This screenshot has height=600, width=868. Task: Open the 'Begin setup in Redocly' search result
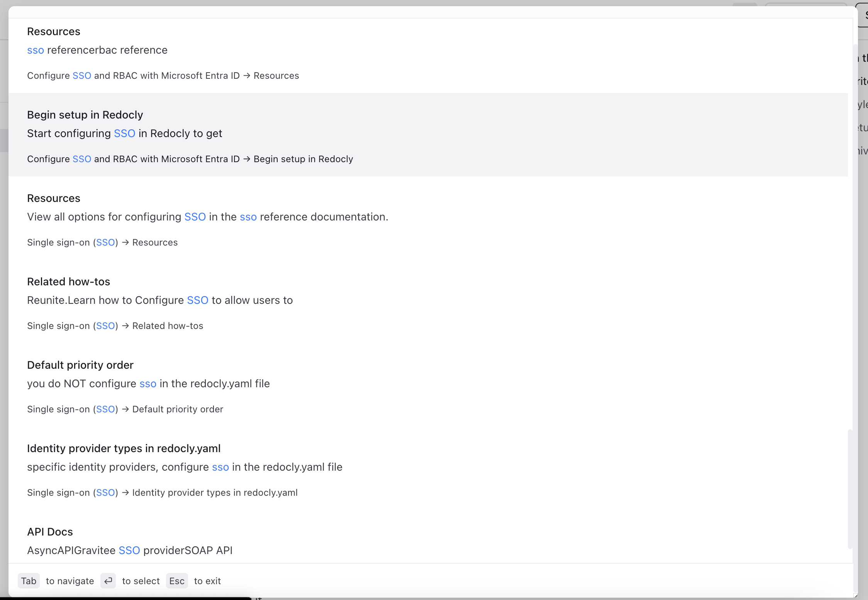tap(428, 135)
